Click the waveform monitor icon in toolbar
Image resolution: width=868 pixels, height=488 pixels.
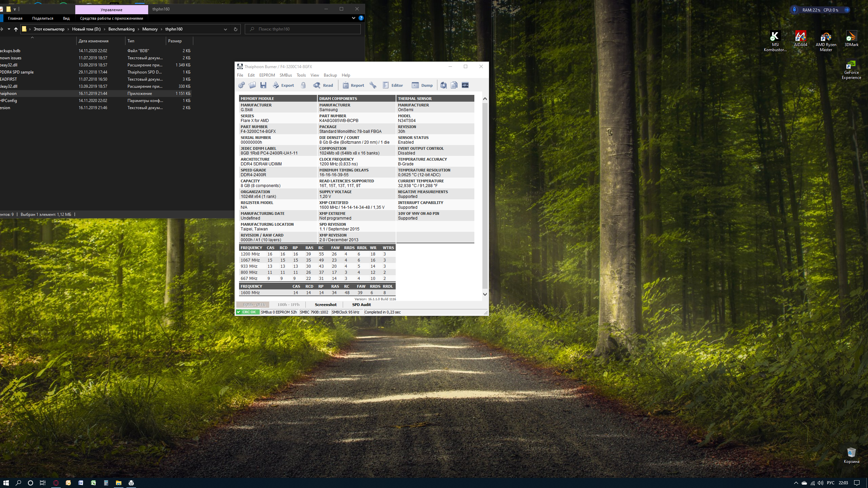(x=465, y=85)
